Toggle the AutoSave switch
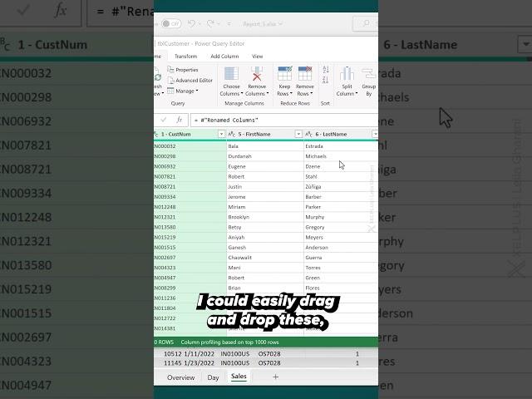This screenshot has height=399, width=532. tap(170, 23)
